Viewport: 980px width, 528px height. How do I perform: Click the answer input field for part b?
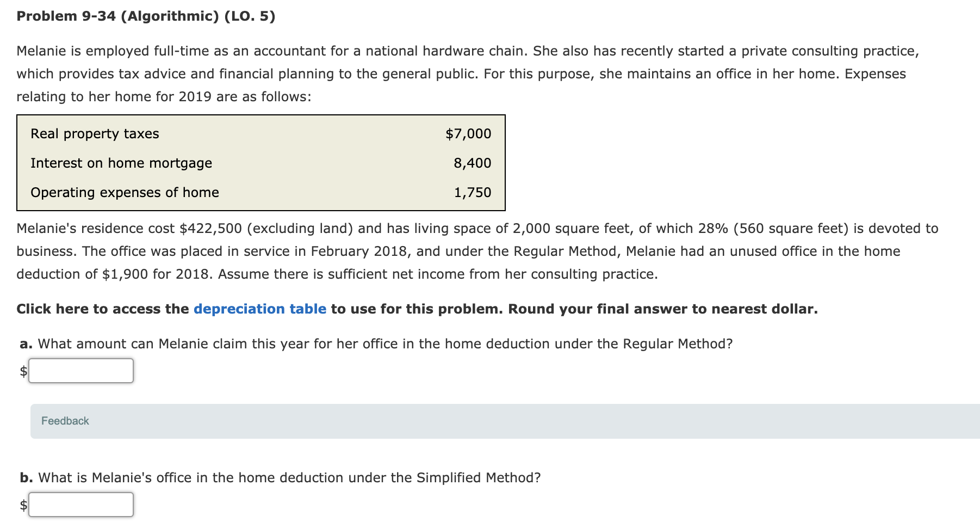(81, 505)
